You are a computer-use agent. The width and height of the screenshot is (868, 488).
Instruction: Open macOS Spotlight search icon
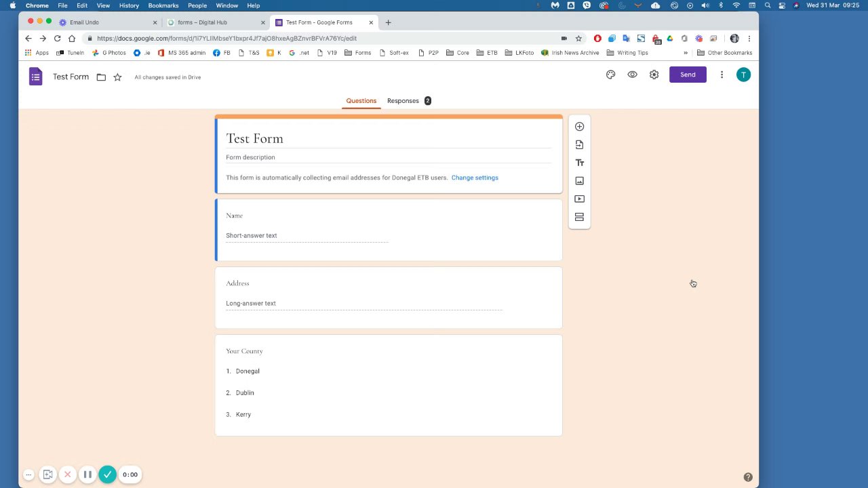[x=768, y=5]
